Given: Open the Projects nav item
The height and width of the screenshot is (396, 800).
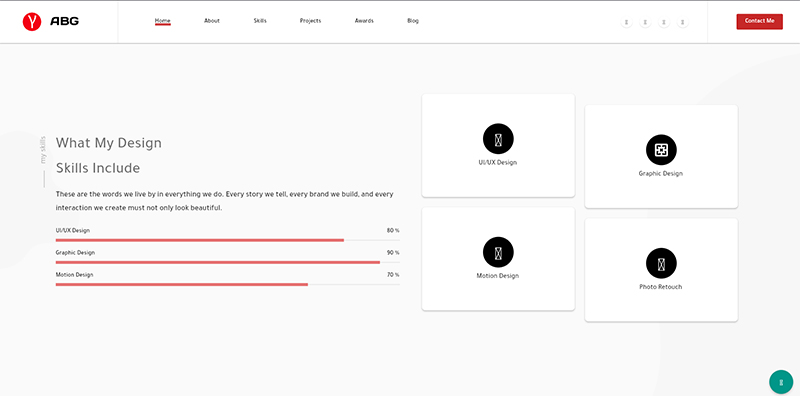Looking at the screenshot, I should [310, 21].
